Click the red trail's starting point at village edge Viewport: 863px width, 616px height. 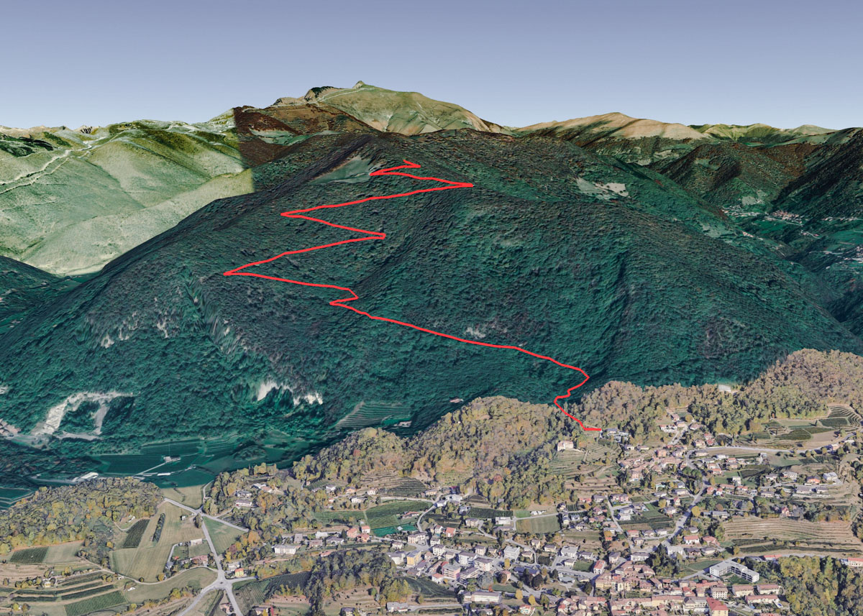(598, 430)
